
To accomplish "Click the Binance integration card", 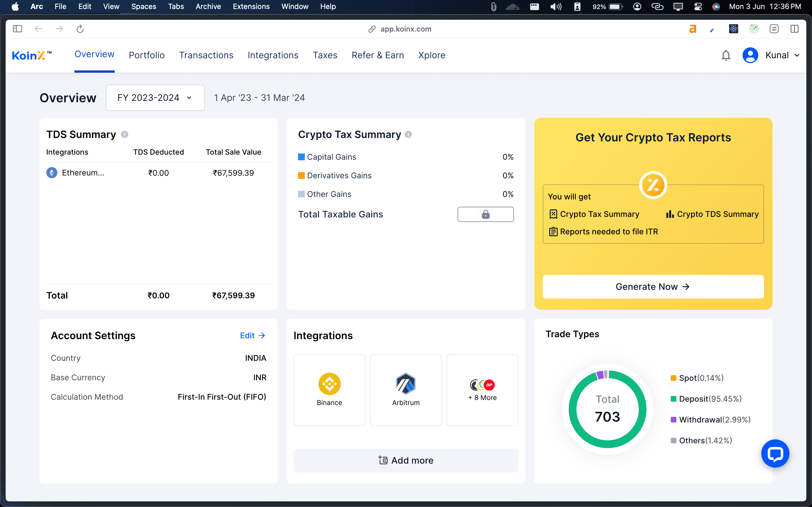I will tap(329, 390).
